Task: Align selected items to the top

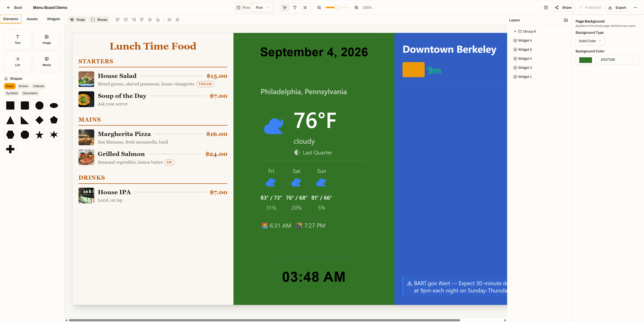Action: coord(142,20)
